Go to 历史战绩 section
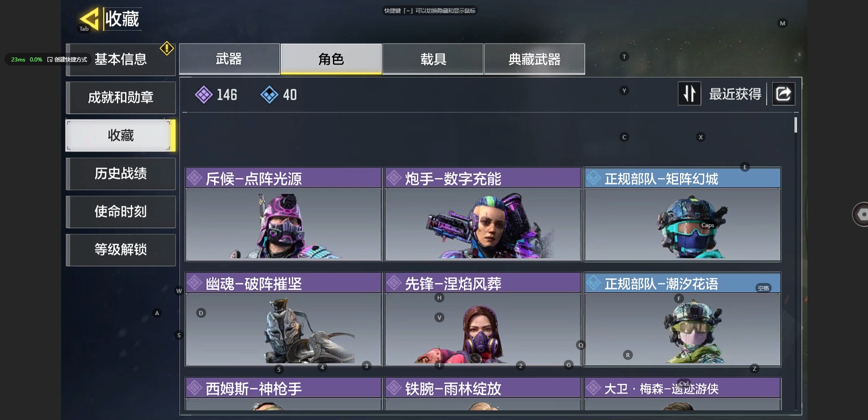The width and height of the screenshot is (868, 420). click(121, 174)
